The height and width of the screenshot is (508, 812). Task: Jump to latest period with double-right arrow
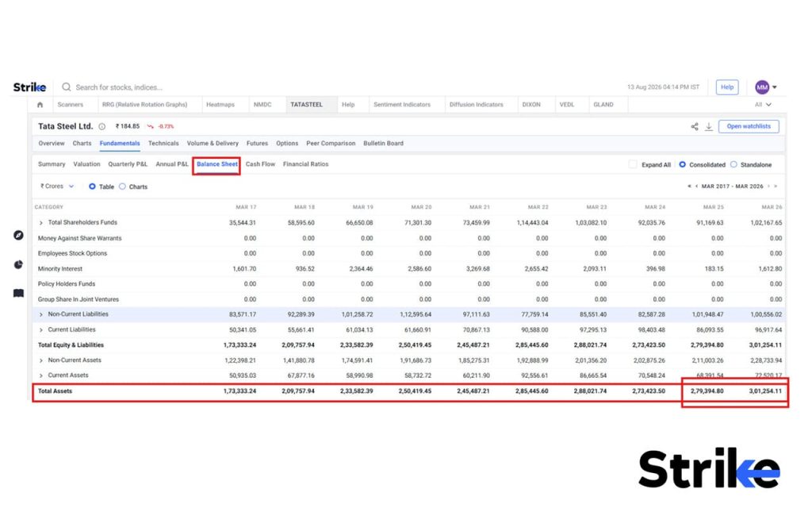pos(776,186)
